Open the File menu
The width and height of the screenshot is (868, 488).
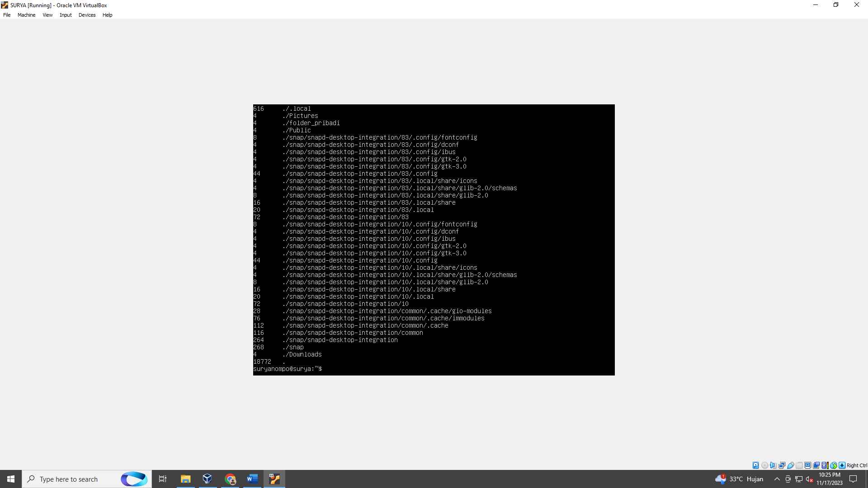[7, 15]
